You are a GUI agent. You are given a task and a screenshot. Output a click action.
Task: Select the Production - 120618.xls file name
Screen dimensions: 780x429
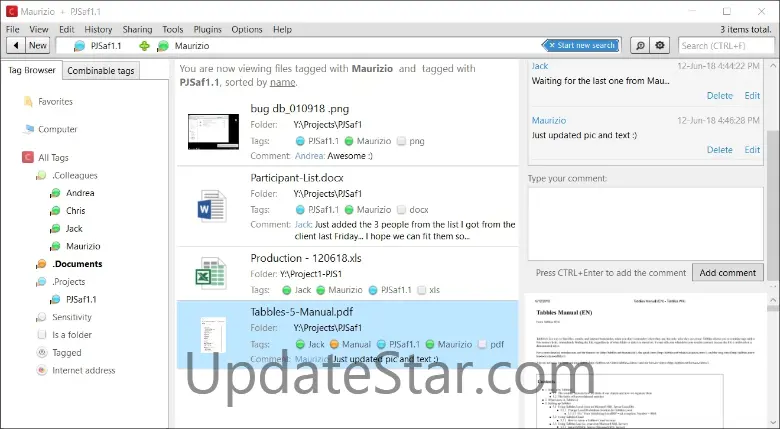(x=305, y=258)
